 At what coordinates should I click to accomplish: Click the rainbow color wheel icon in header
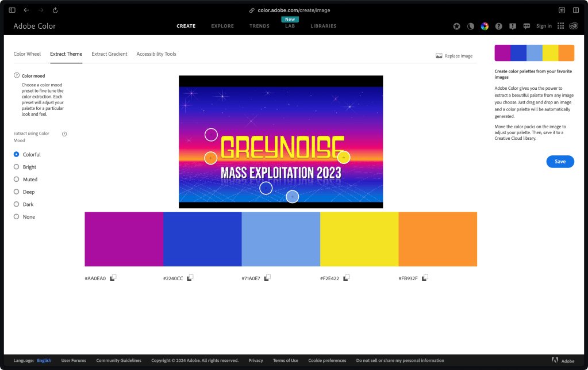(x=485, y=26)
